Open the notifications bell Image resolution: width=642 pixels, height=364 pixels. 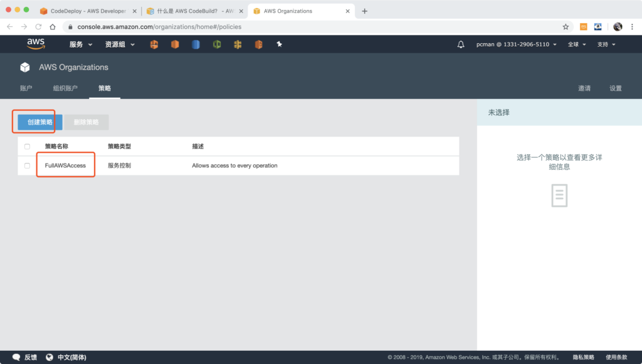461,44
